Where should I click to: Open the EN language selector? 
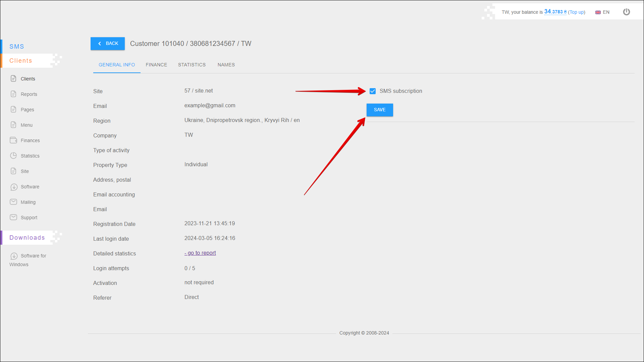tap(602, 12)
